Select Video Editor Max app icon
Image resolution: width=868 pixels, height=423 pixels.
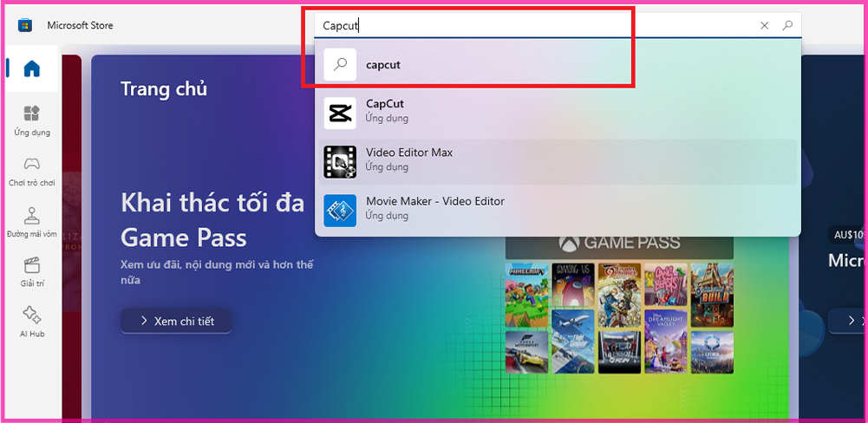[x=340, y=162]
